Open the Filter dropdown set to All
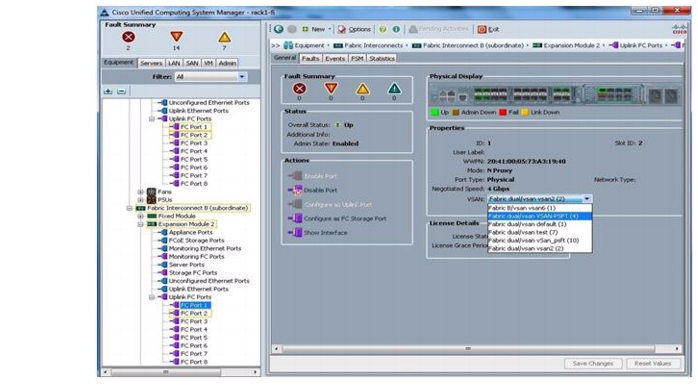Image resolution: width=698 pixels, height=386 pixels. pos(211,77)
